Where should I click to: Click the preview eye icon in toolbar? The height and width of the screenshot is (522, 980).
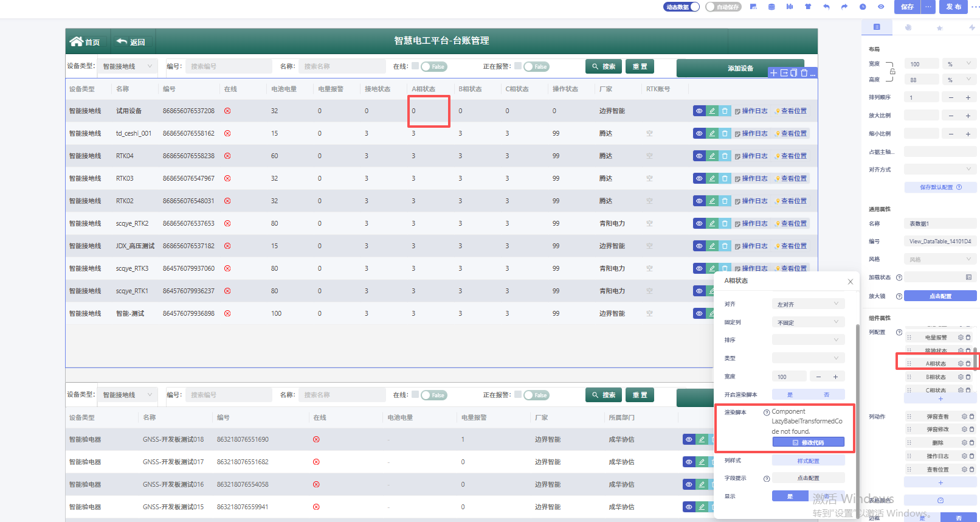tap(881, 7)
